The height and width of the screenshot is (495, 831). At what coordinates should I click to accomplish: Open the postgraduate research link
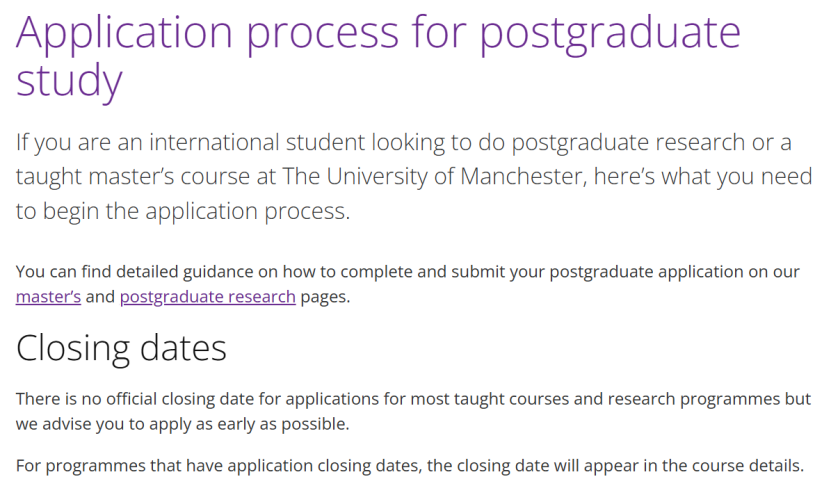(208, 297)
